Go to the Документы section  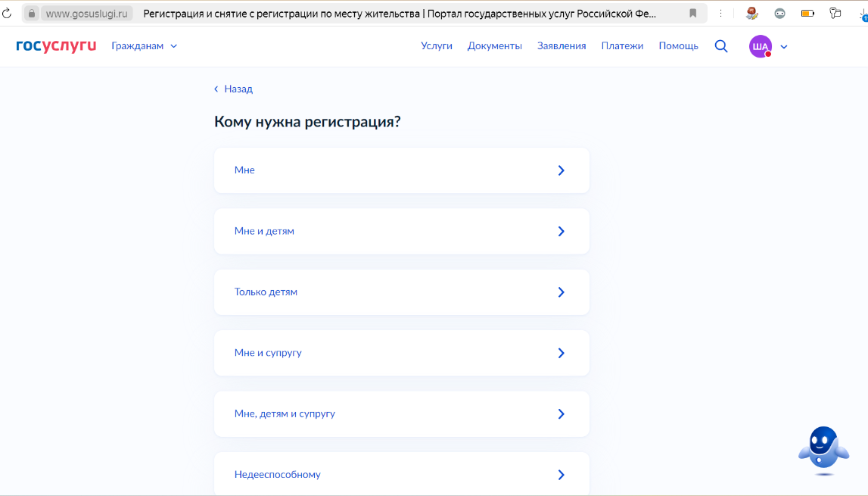click(495, 46)
